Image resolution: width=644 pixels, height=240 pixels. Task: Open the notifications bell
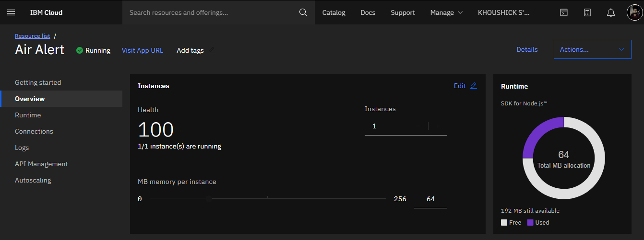click(611, 12)
